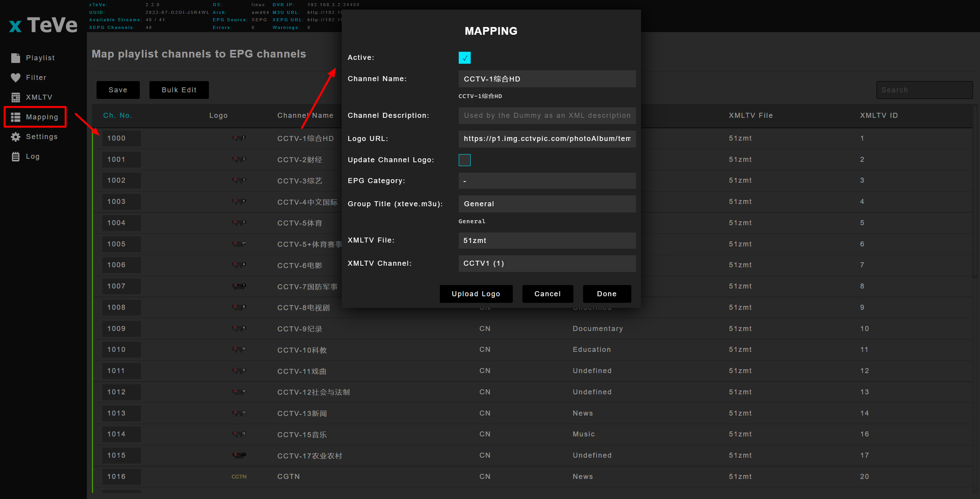Click the Filter heart icon
The image size is (980, 499).
coord(15,78)
